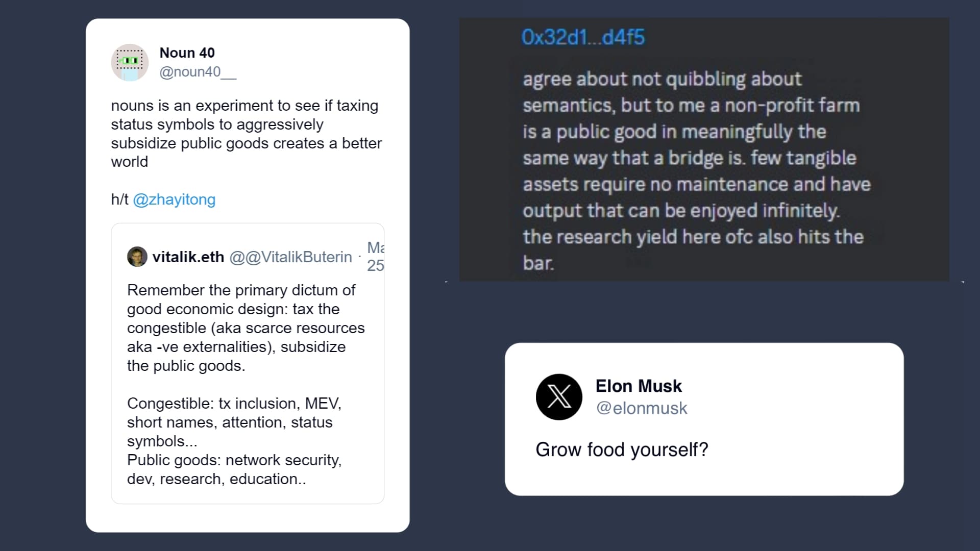Click the vitalik.eth display name

[188, 257]
